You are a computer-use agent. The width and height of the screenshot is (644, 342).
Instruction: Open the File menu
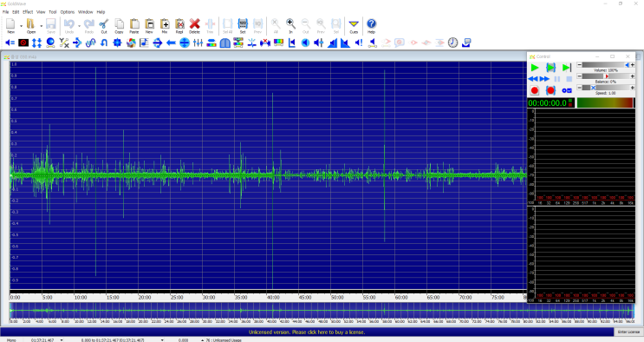(x=6, y=12)
